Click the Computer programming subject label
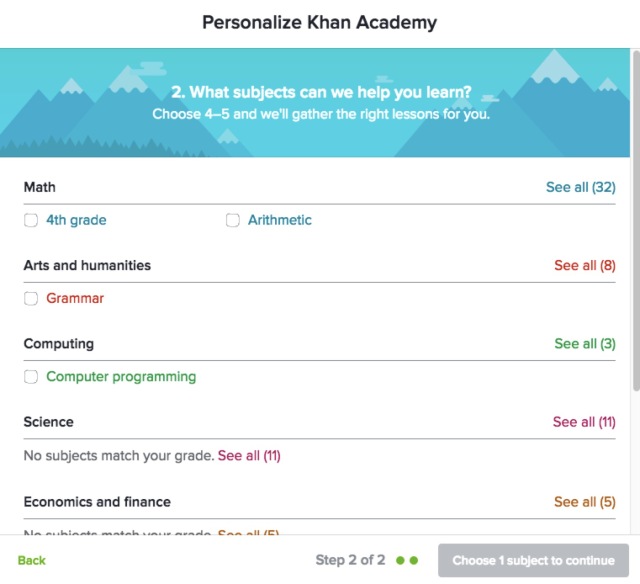This screenshot has height=584, width=640. coord(121,377)
